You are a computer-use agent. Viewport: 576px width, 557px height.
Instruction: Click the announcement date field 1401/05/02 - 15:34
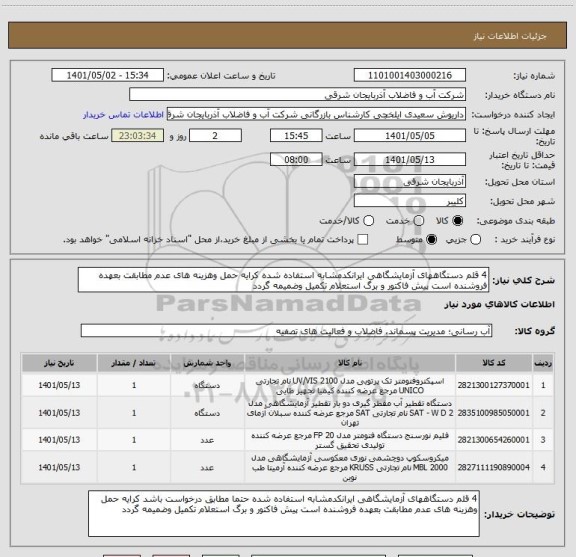(108, 75)
